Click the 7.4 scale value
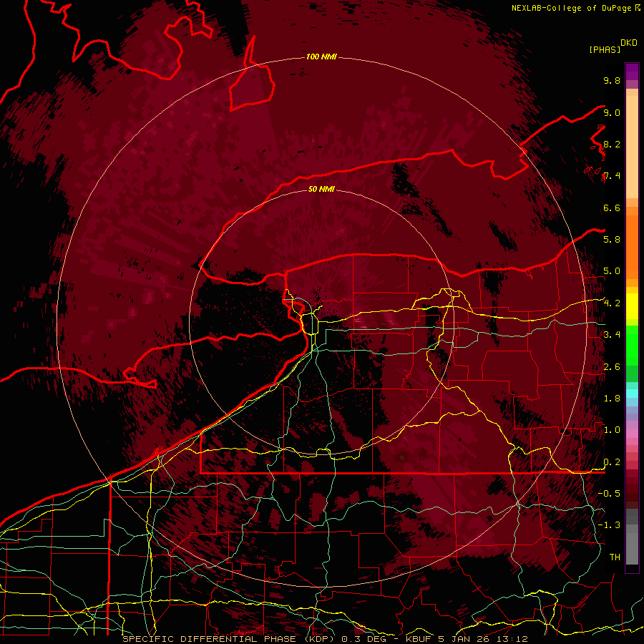 tap(612, 176)
